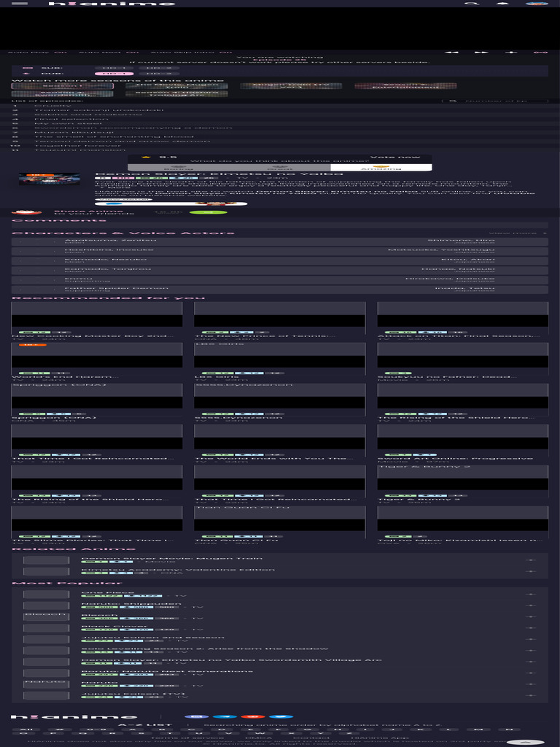Click the first blue Telegram footer icon

coord(225,716)
